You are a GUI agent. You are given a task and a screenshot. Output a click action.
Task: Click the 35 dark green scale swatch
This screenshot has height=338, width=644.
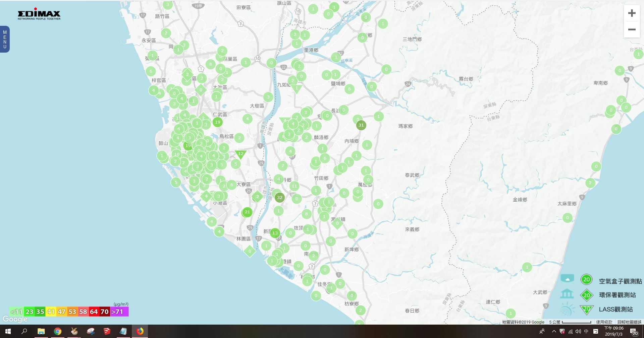coord(40,312)
